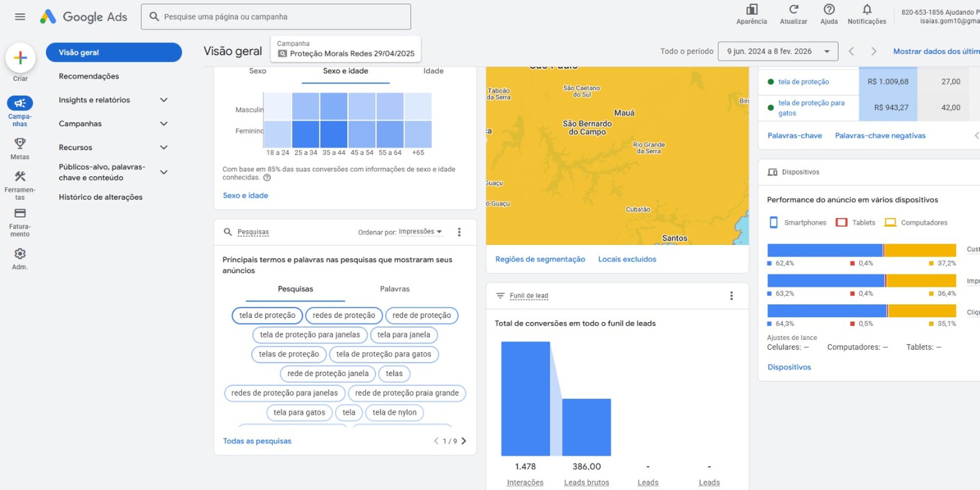Select the 'redes de proteção' search chip
This screenshot has height=490, width=980.
344,315
